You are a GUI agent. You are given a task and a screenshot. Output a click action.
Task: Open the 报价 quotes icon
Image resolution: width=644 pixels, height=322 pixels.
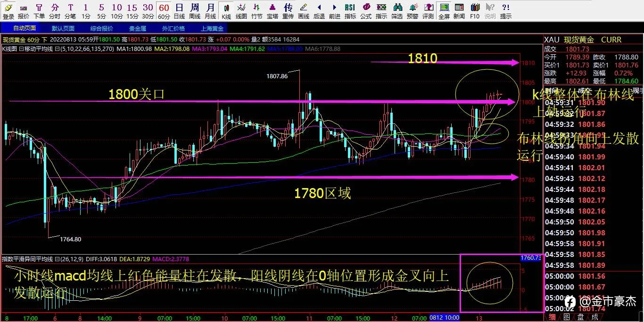coord(23,10)
